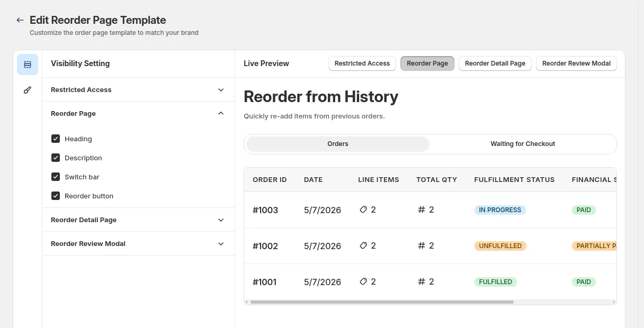Open the brush style settings sidebar icon
This screenshot has height=328, width=644.
tap(28, 90)
